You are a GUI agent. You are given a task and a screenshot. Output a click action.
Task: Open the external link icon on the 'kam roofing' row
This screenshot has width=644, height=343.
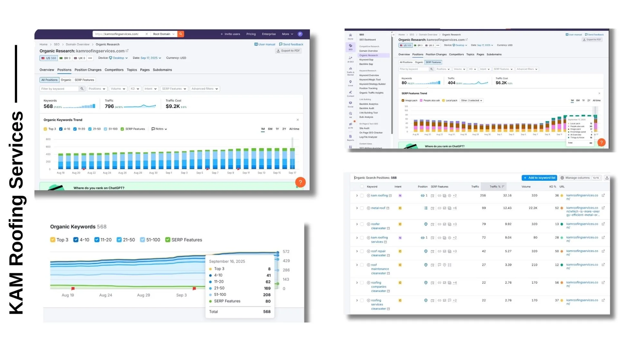point(603,195)
